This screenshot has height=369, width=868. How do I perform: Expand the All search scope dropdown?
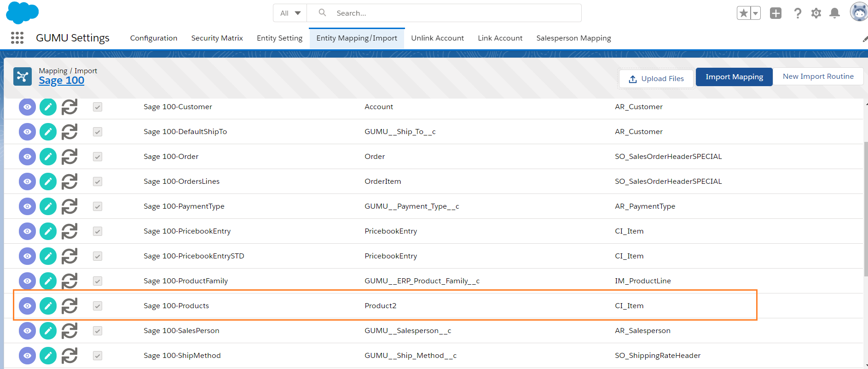[290, 13]
